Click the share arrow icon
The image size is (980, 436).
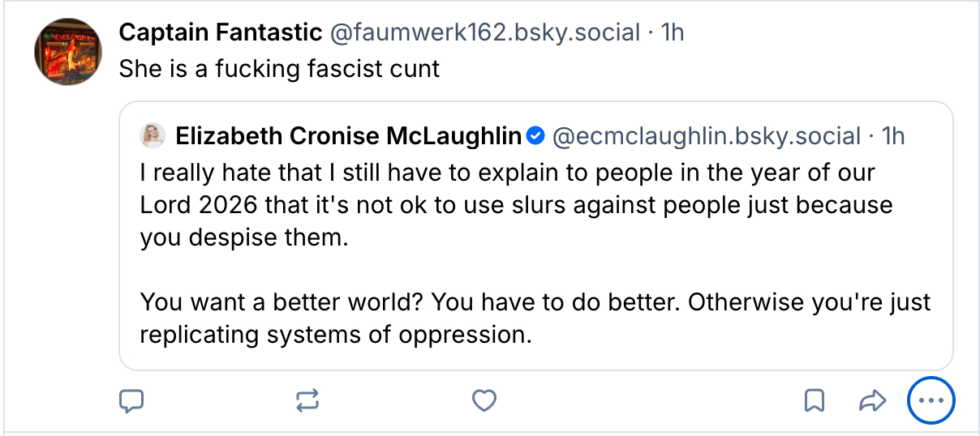coord(870,400)
